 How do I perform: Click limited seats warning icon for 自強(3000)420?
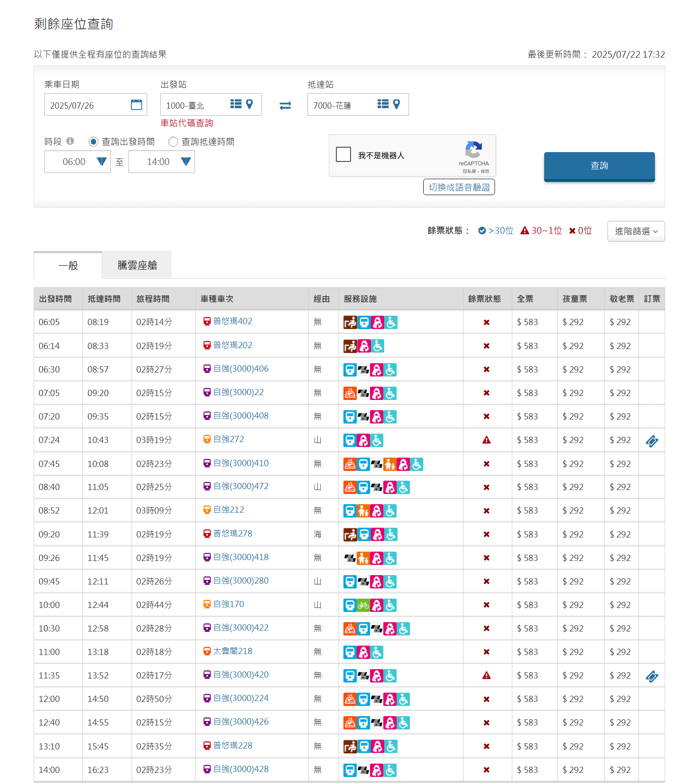pyautogui.click(x=487, y=675)
